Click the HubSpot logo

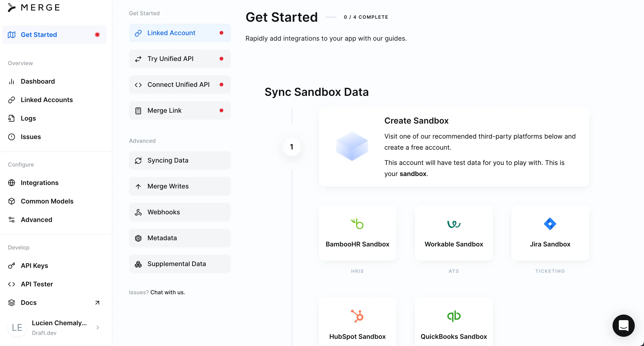pyautogui.click(x=357, y=316)
